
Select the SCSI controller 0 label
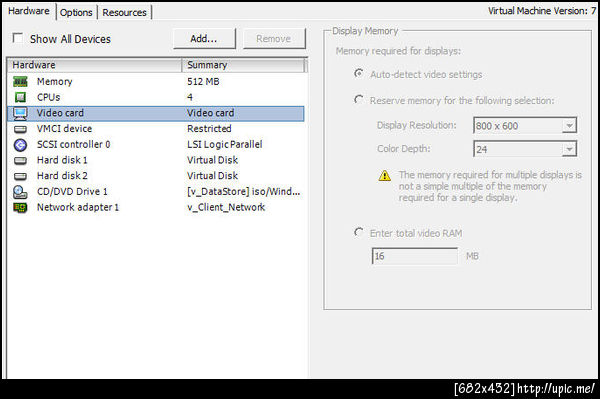click(73, 145)
